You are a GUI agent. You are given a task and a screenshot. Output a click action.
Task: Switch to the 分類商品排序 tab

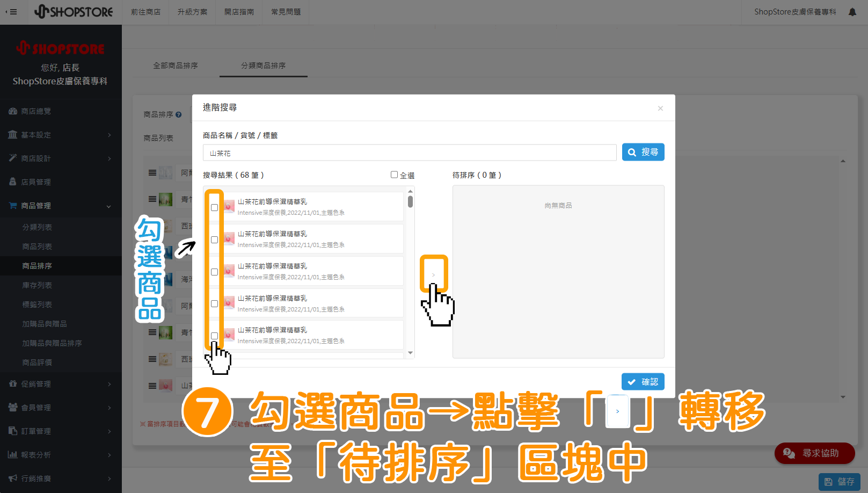[263, 66]
